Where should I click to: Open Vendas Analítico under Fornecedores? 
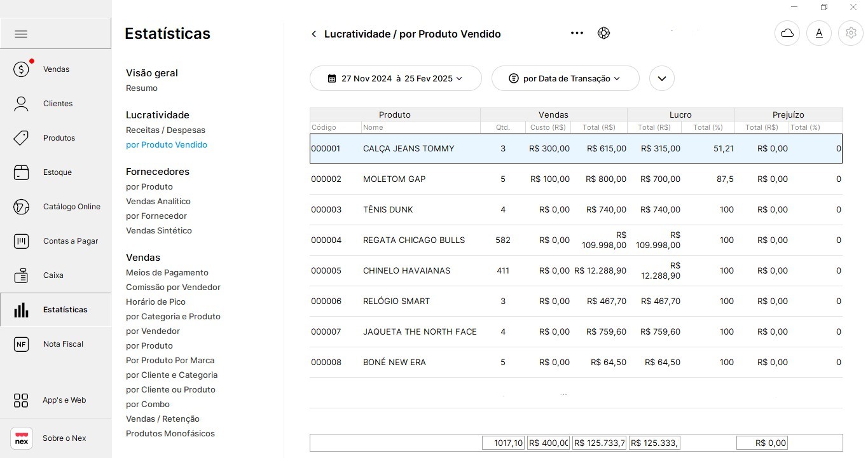pos(158,202)
